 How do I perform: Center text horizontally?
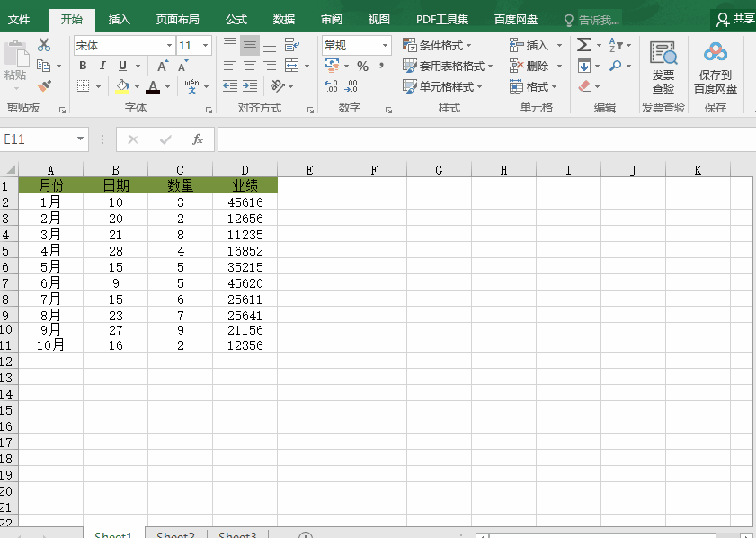coord(250,66)
